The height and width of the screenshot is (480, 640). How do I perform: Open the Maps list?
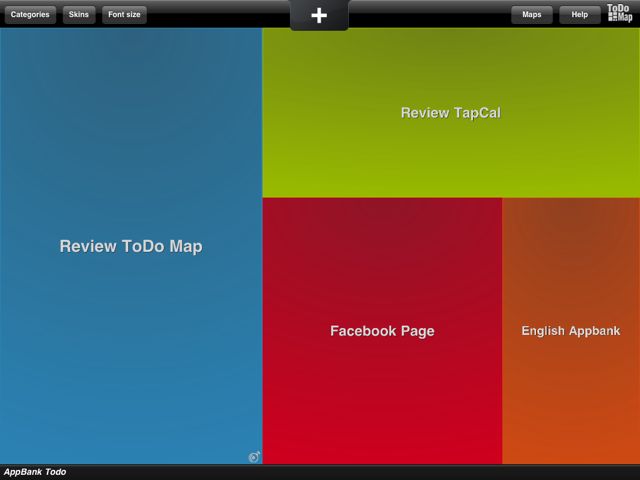click(x=532, y=15)
